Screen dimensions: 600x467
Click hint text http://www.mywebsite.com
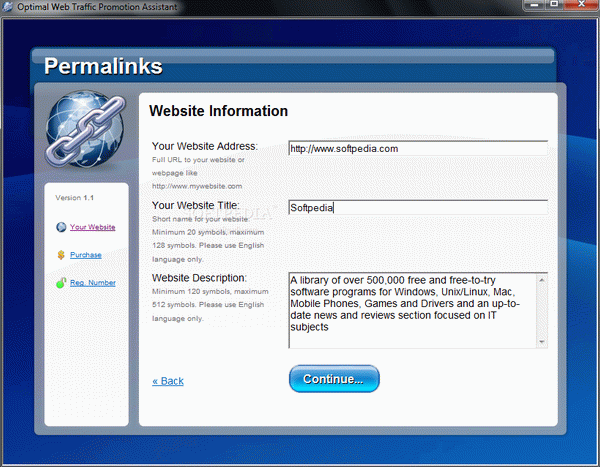pos(197,186)
